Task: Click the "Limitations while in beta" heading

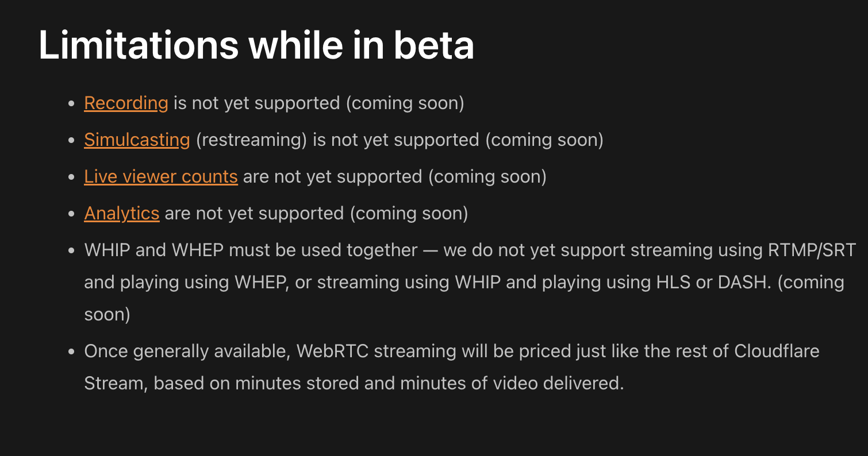Action: coord(256,45)
